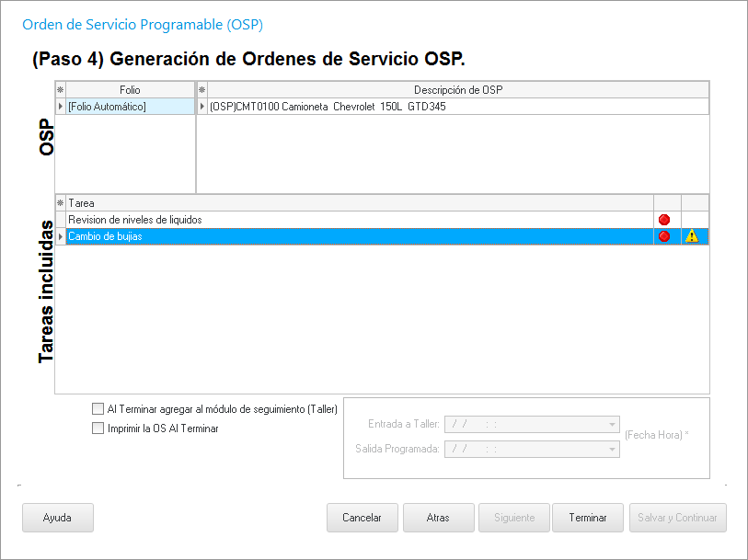
Task: Go back with Atras button
Action: tap(438, 518)
